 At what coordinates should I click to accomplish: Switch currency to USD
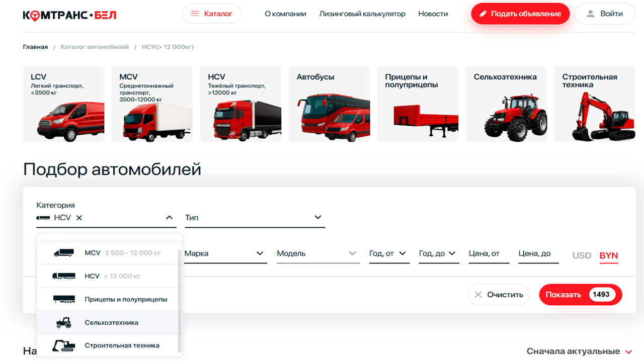(582, 255)
